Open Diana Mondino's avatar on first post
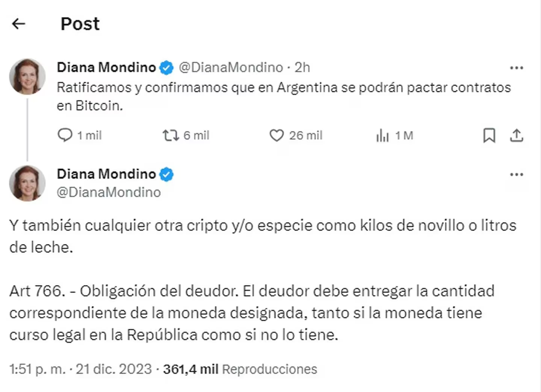Image resolution: width=541 pixels, height=392 pixels. [x=27, y=76]
